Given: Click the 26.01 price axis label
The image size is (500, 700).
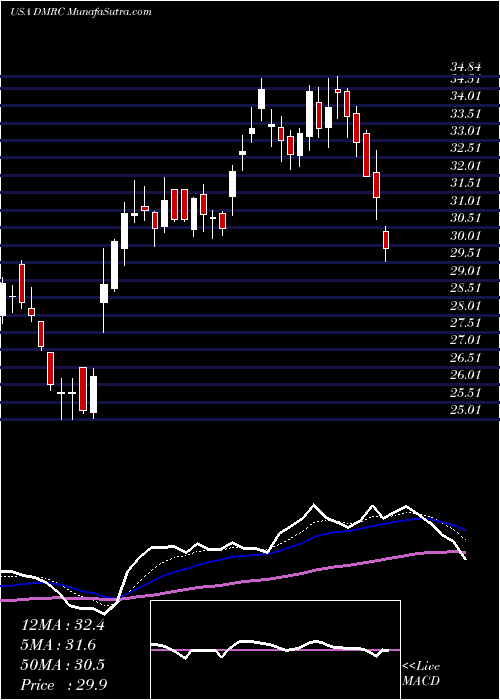Looking at the screenshot, I should click(465, 375).
